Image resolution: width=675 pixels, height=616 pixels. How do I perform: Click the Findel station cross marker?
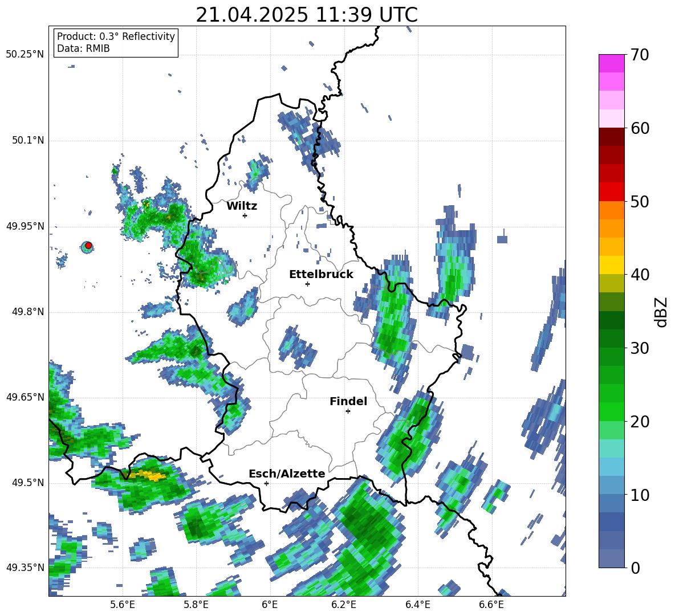[x=348, y=411]
